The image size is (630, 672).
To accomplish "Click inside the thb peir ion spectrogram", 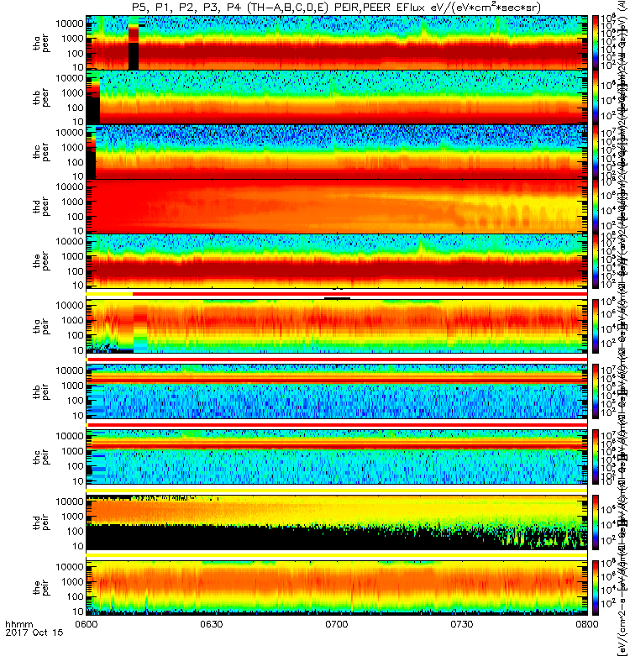I will click(x=337, y=391).
